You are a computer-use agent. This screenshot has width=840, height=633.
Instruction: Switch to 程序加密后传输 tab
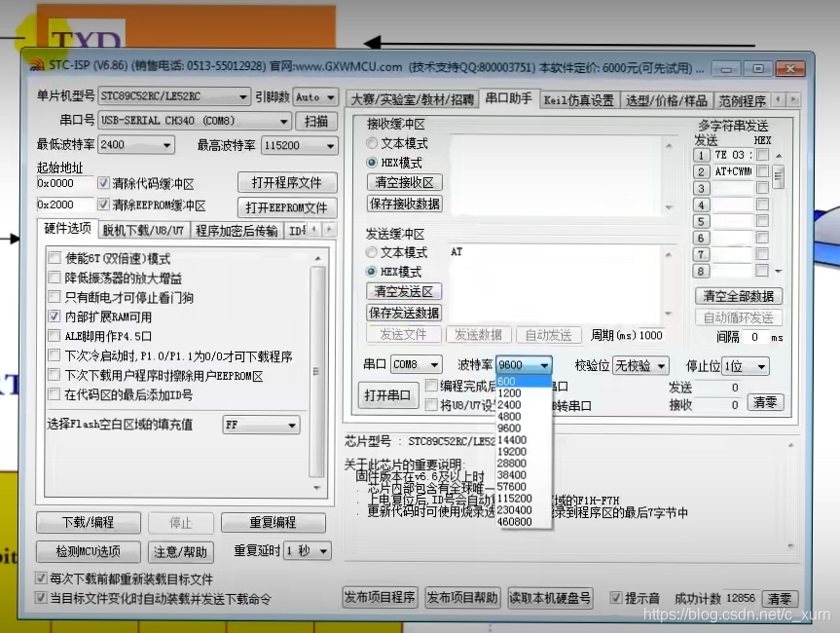[x=237, y=231]
